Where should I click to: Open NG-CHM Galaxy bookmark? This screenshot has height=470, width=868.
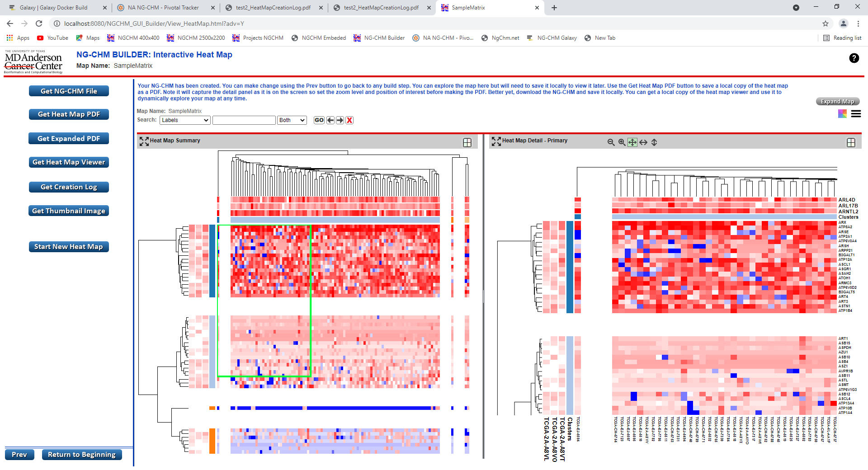pos(552,38)
